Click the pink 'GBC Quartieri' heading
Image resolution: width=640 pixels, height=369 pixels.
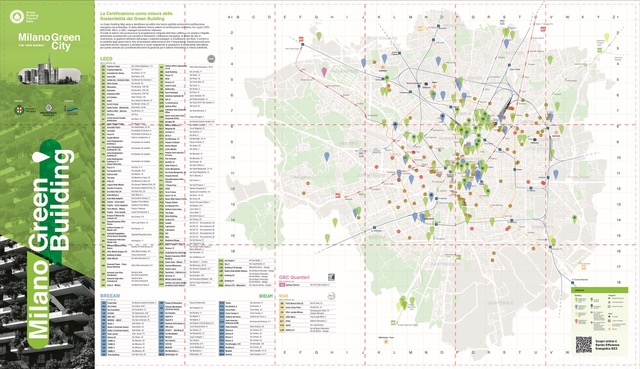294,277
